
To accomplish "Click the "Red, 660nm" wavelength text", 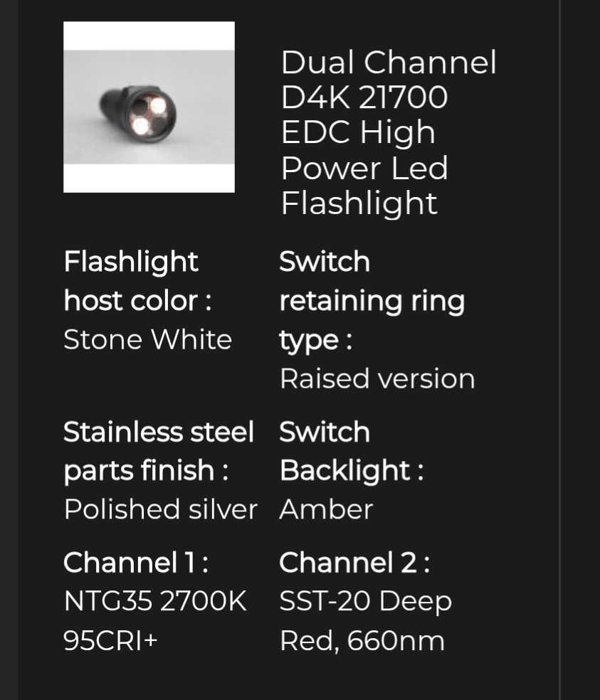I will click(362, 641).
